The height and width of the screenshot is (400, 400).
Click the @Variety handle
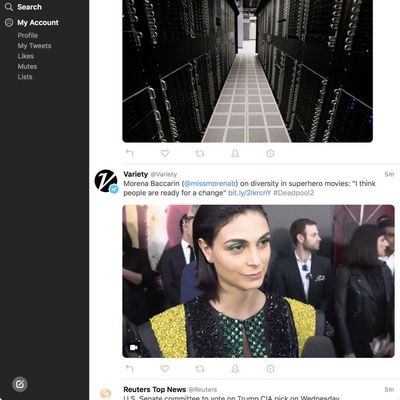coord(164,174)
